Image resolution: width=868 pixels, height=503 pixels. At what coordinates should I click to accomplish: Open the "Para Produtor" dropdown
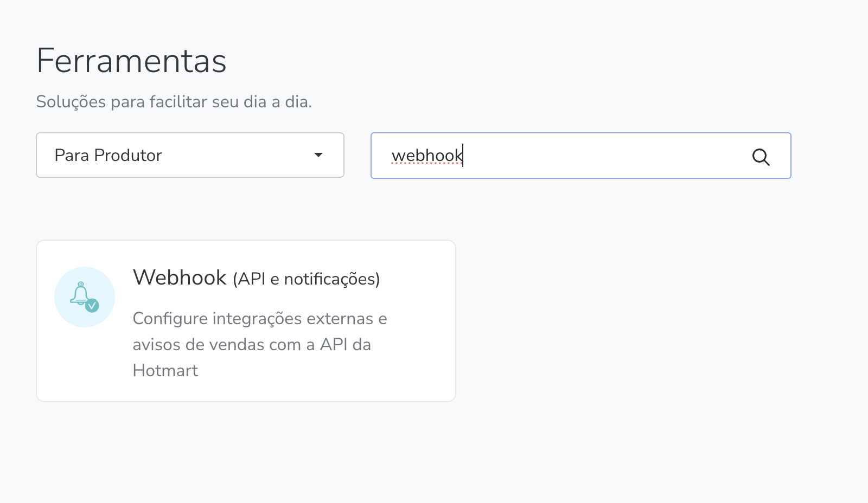click(190, 155)
